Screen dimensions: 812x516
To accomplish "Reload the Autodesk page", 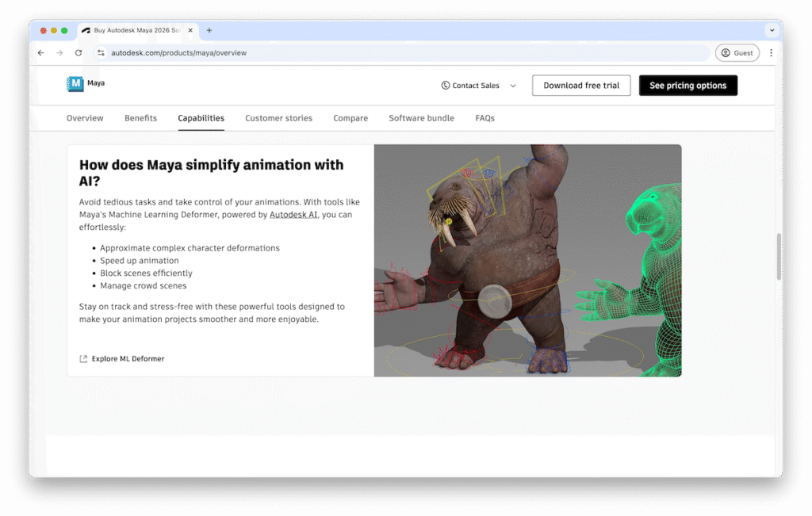I will (79, 53).
